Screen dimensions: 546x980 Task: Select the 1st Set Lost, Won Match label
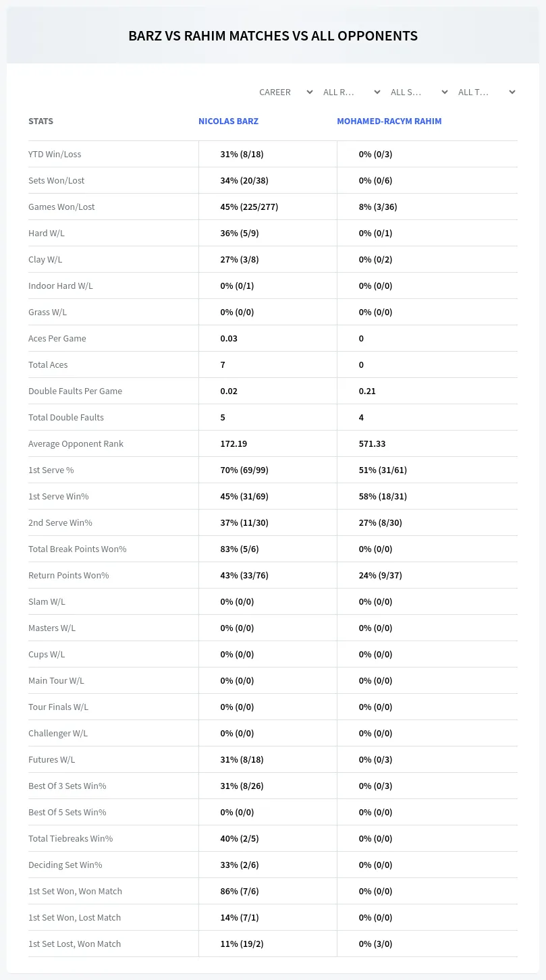(74, 944)
